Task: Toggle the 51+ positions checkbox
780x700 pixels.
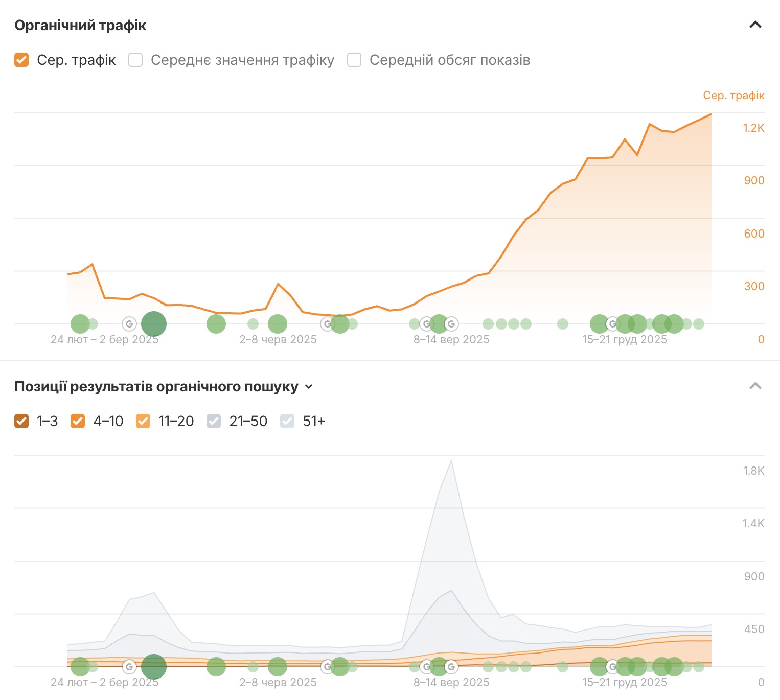Action: pyautogui.click(x=287, y=421)
